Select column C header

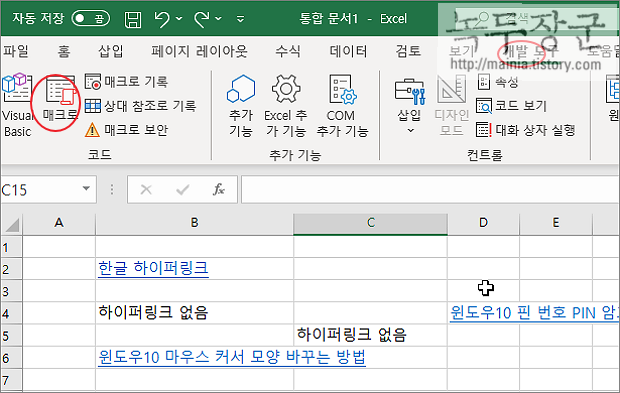(x=370, y=223)
